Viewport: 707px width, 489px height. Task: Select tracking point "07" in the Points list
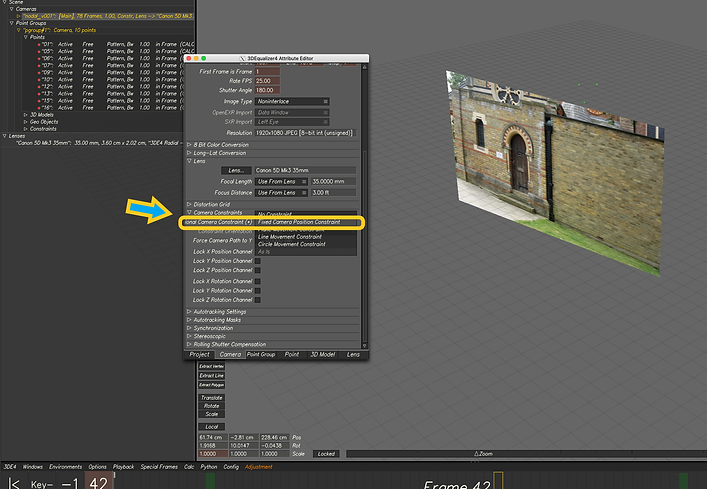(x=110, y=65)
